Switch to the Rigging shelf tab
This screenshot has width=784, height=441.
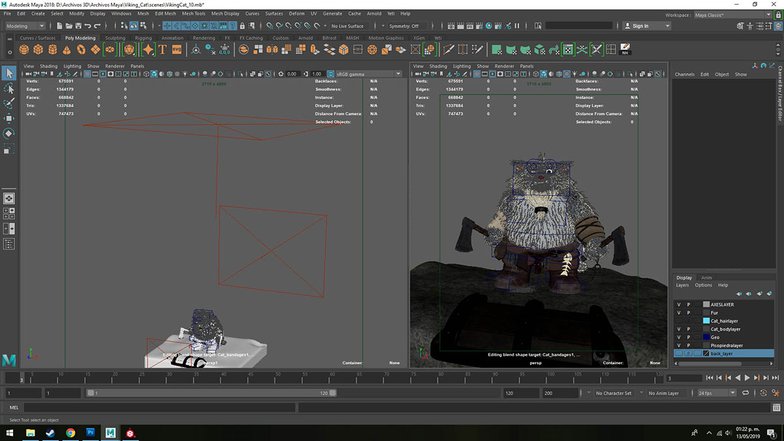(141, 38)
